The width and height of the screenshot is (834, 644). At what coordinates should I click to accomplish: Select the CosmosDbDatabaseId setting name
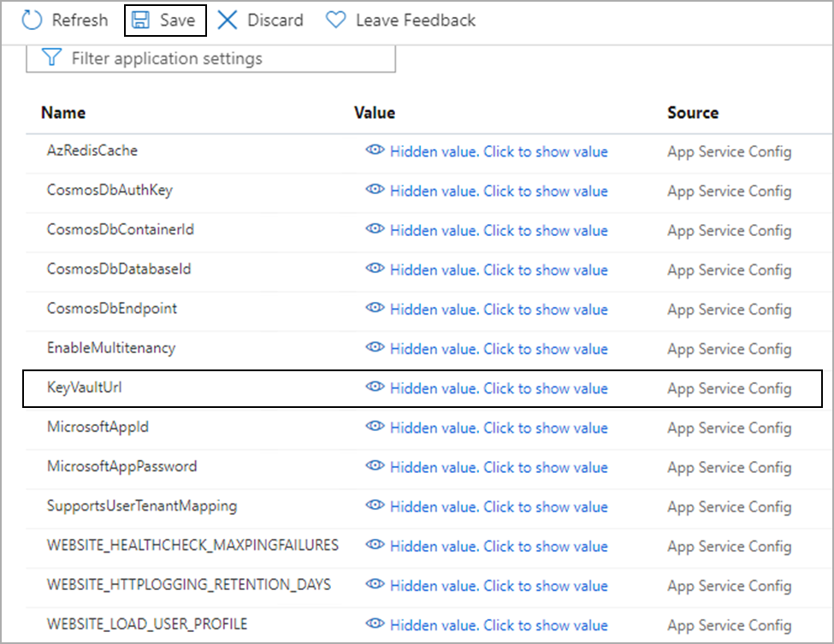coord(119,269)
